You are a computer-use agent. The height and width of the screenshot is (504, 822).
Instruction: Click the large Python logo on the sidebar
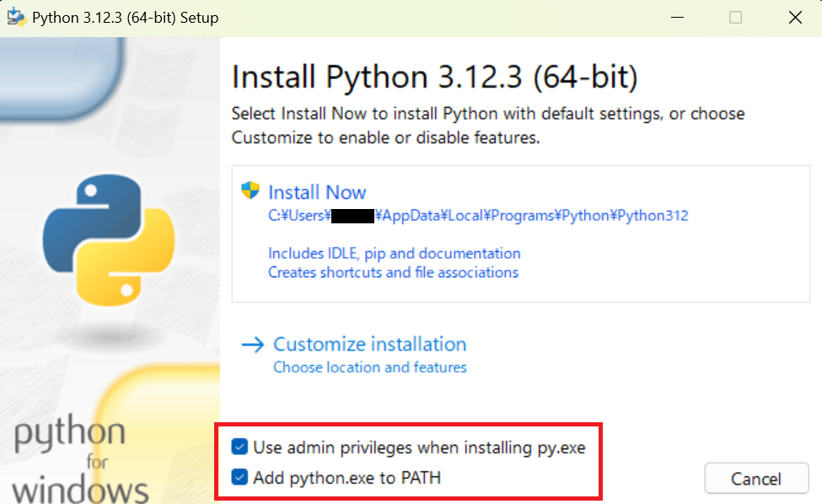[x=109, y=240]
